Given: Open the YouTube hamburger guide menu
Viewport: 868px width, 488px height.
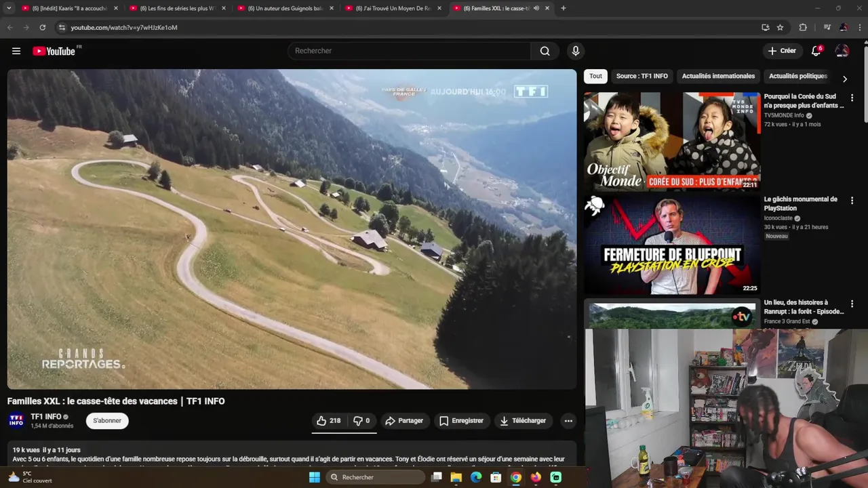Looking at the screenshot, I should (16, 51).
